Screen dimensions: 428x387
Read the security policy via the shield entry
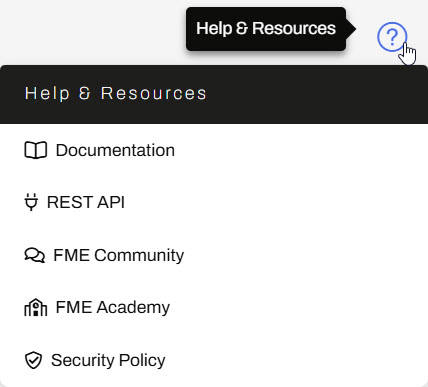(214, 360)
